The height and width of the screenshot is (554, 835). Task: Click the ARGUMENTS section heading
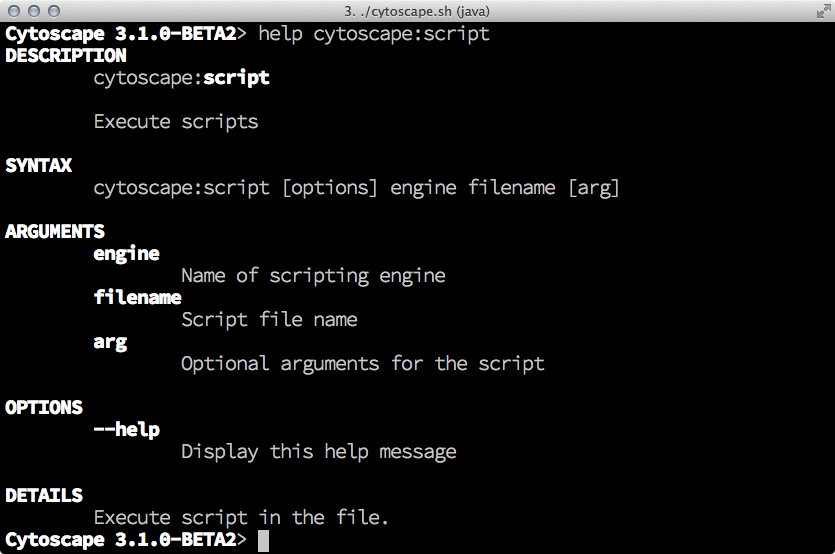(55, 232)
